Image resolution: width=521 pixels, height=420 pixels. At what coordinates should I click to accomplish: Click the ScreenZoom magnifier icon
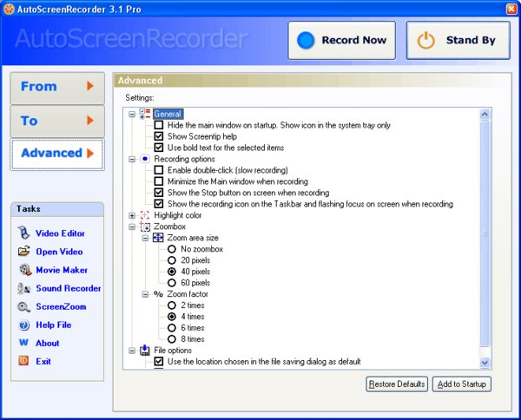23,306
